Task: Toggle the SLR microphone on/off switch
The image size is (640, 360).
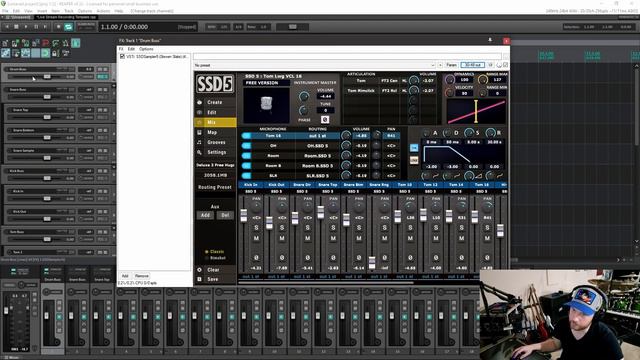Action: [x=246, y=176]
